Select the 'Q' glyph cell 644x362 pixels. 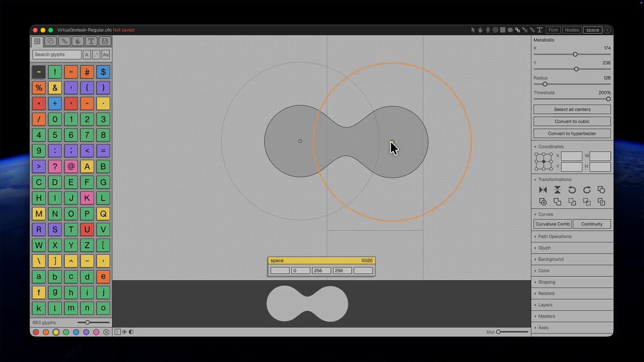point(103,213)
